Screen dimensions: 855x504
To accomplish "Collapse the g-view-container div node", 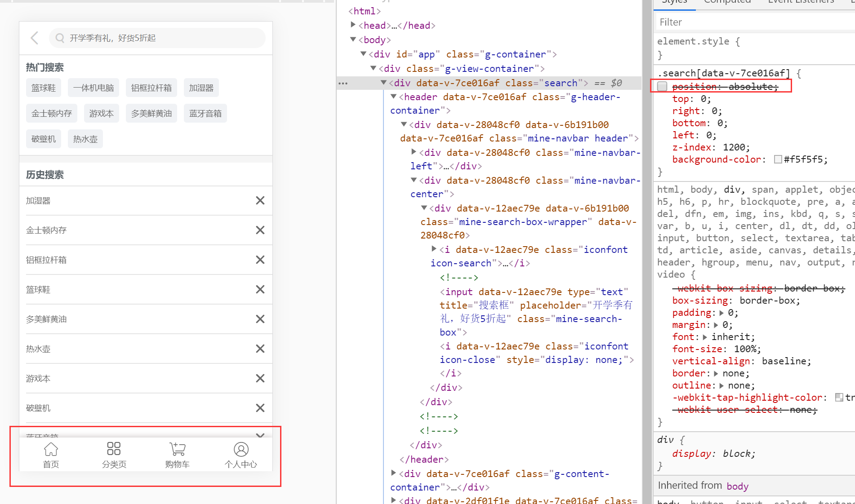I will (x=373, y=68).
